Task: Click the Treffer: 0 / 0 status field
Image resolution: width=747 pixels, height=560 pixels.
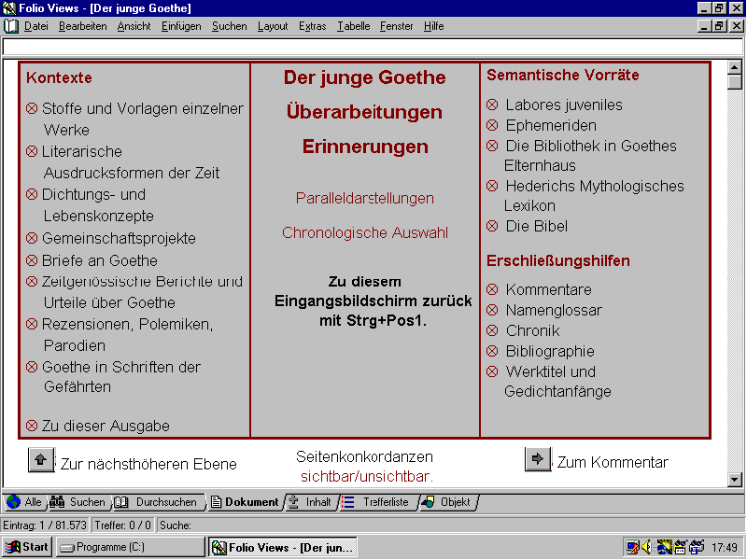Action: point(123,525)
